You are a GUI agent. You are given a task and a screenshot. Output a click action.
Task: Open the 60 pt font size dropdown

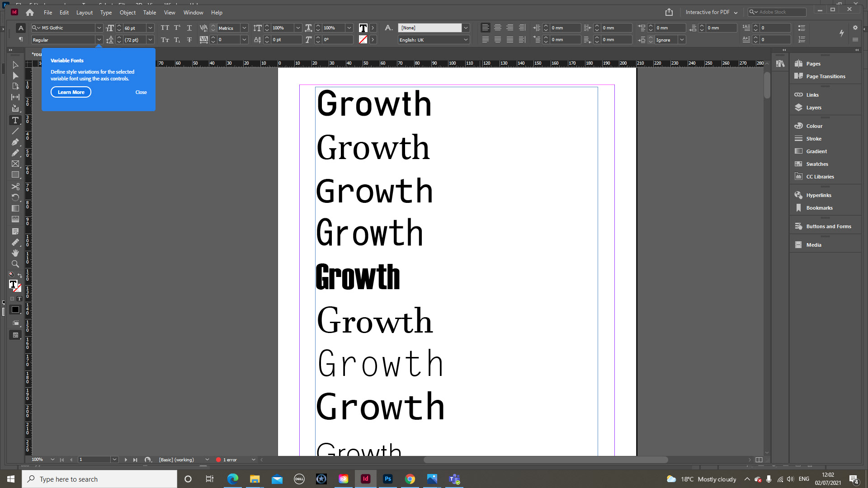pos(151,28)
